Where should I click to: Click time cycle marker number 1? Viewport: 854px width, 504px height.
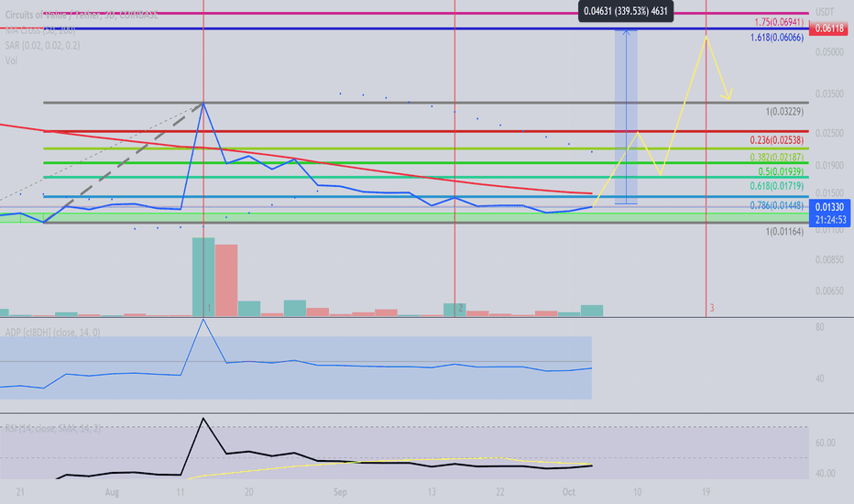[209, 309]
